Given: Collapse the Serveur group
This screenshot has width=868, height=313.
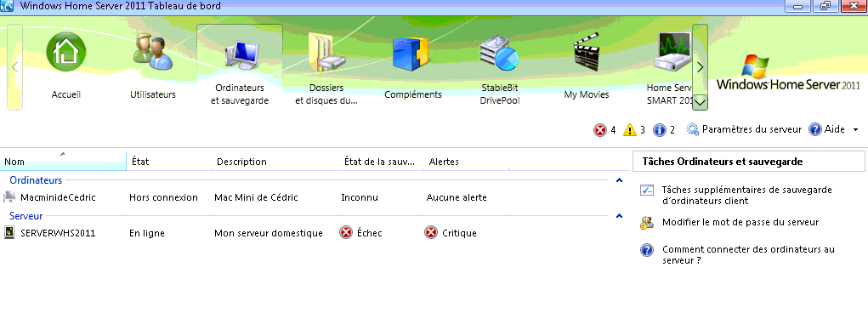Looking at the screenshot, I should [x=620, y=216].
